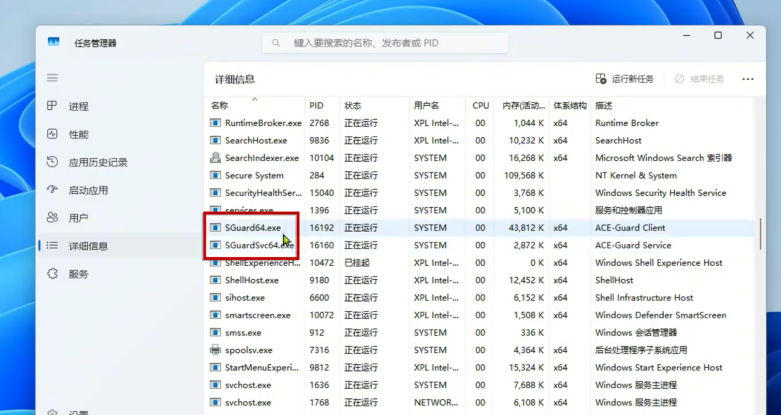Click the ShellHost.exe process icon

tap(215, 280)
